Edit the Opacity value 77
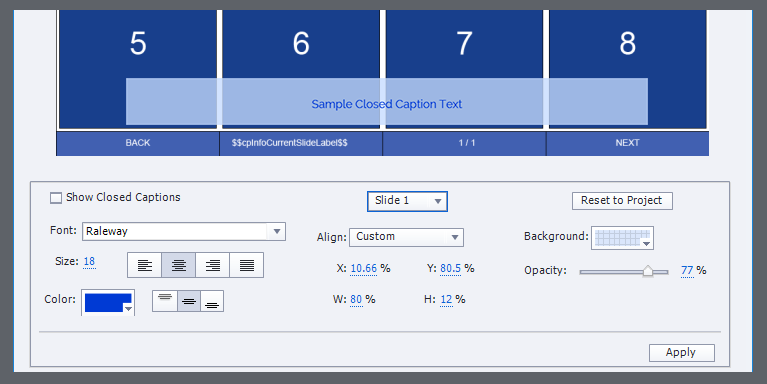 pyautogui.click(x=687, y=271)
